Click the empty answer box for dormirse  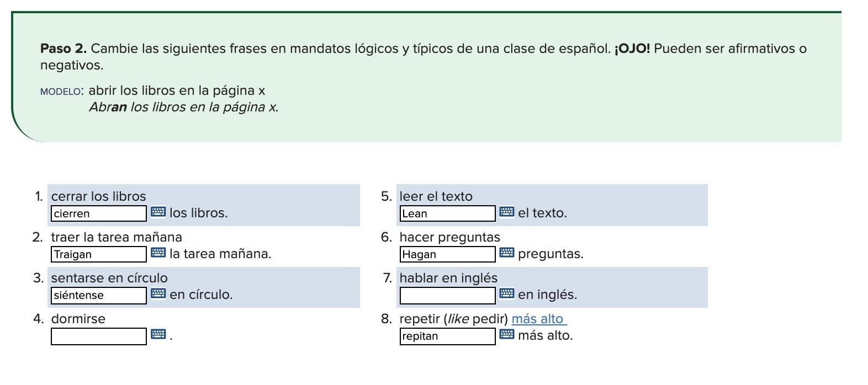98,335
